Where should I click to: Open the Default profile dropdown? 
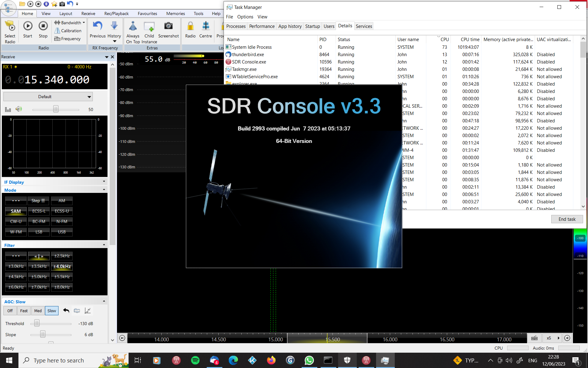(x=48, y=97)
